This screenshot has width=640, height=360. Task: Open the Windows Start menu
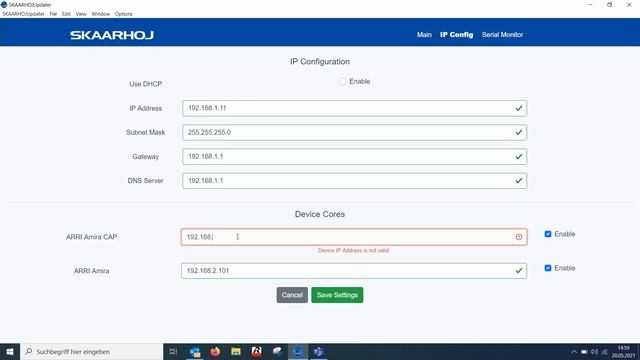(10, 351)
